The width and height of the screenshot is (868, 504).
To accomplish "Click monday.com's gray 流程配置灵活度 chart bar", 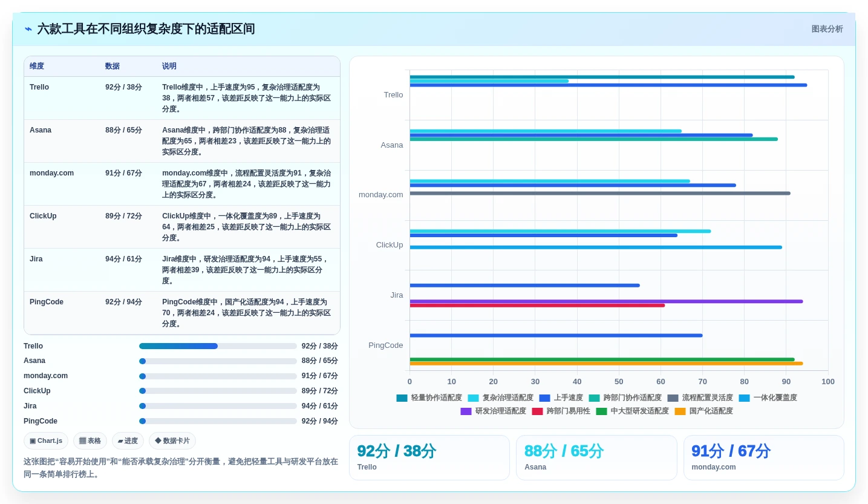I will tap(600, 194).
